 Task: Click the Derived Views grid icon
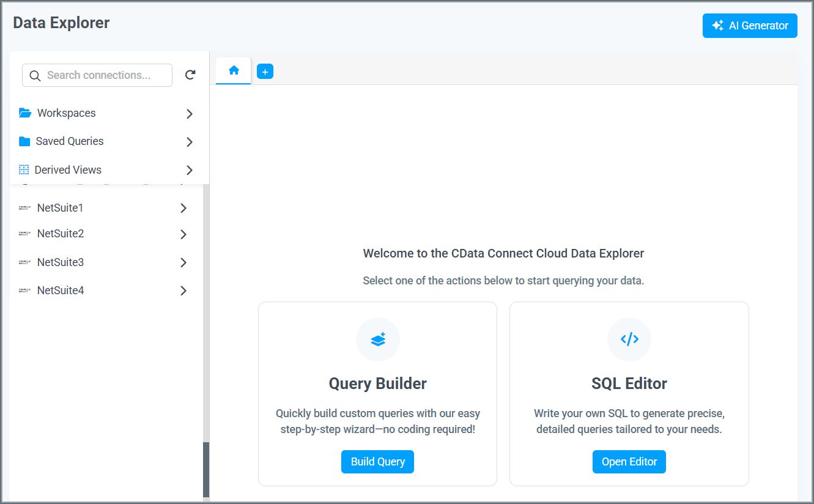pyautogui.click(x=24, y=169)
